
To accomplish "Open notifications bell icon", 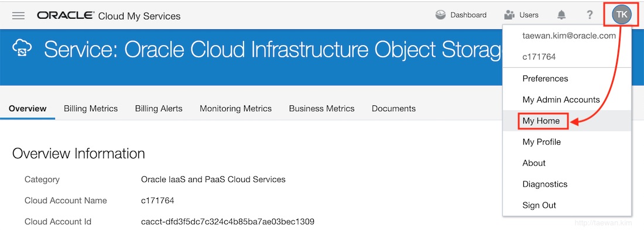I will point(561,15).
